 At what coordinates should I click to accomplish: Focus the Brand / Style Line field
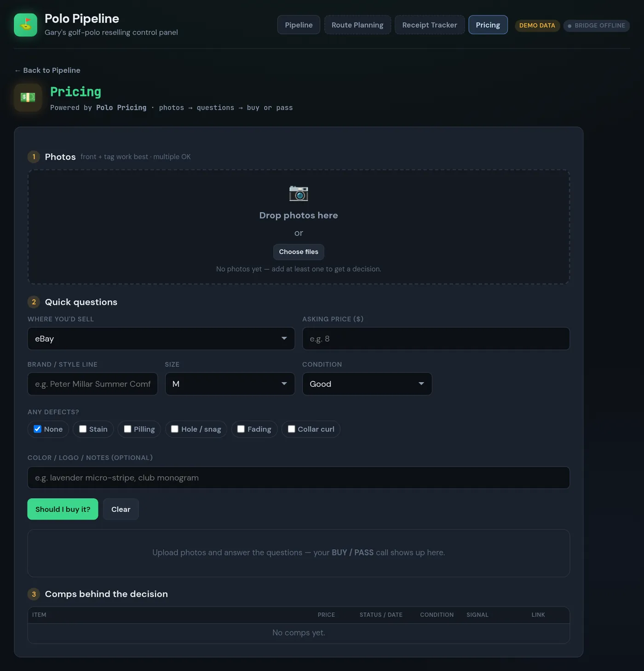coord(92,384)
